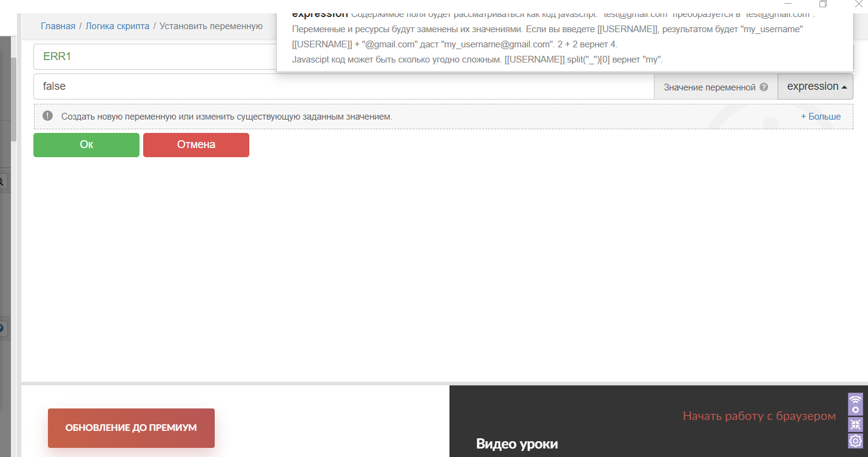
Task: Click the search magnifier icon on left edge
Action: [2, 181]
